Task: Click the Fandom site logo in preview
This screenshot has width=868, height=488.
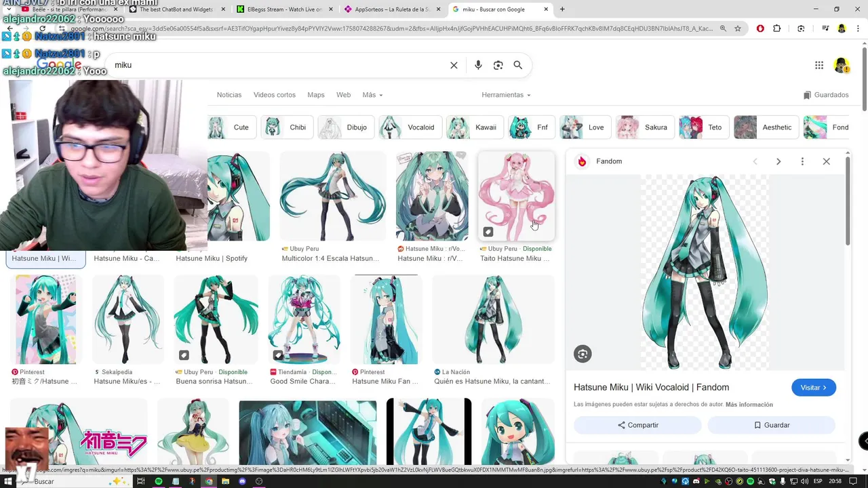Action: pyautogui.click(x=582, y=161)
